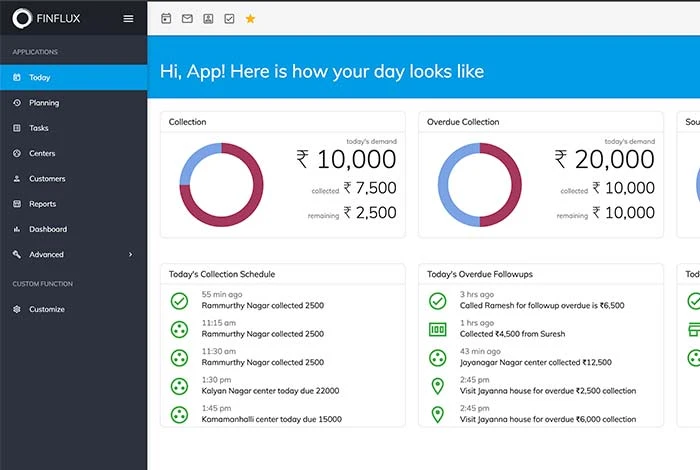Screen dimensions: 700x470
Task: Click checkmark icon for 55 min ago entry
Action: point(179,301)
